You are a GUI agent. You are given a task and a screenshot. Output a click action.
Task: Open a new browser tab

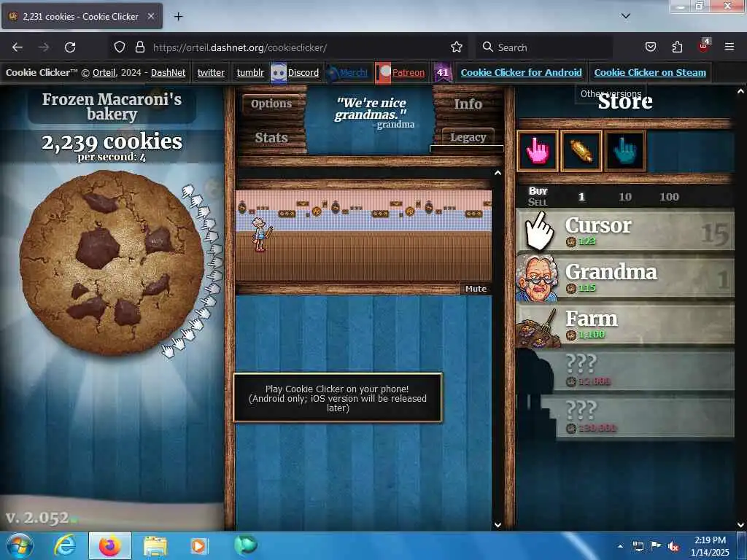[178, 17]
